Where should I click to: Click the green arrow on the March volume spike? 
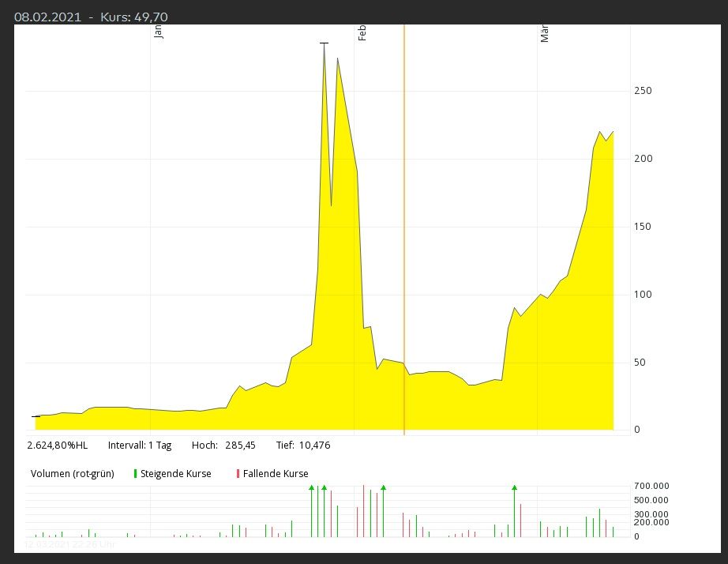514,488
